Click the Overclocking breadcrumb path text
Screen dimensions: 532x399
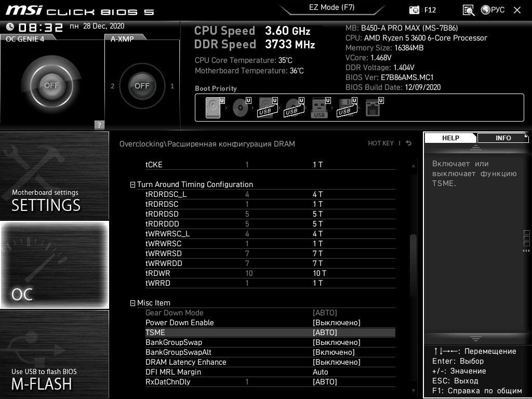(207, 144)
